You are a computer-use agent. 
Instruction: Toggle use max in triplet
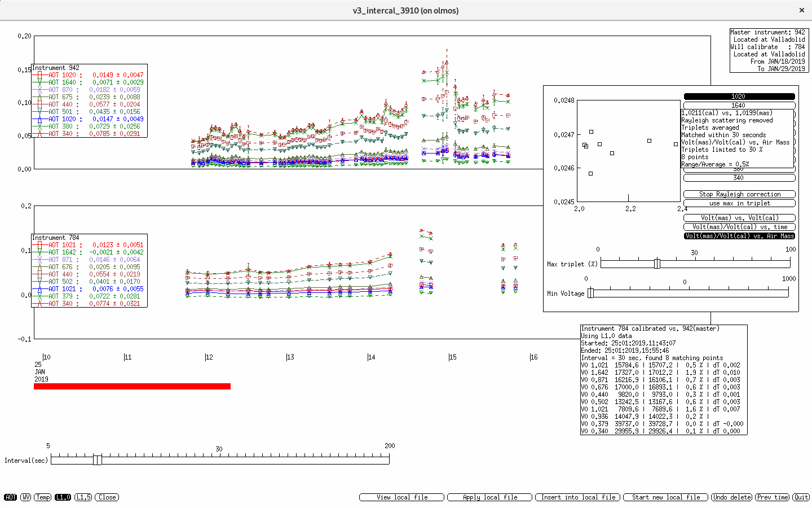739,203
